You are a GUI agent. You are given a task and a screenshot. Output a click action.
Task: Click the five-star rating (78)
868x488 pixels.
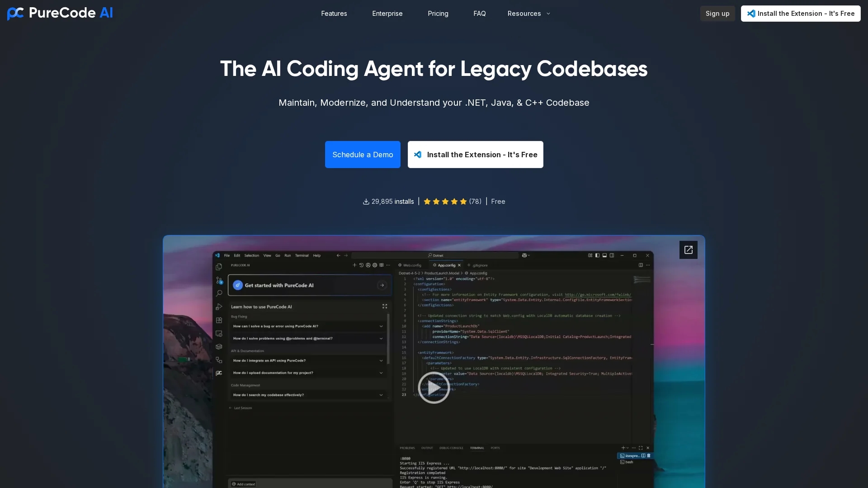tap(452, 202)
